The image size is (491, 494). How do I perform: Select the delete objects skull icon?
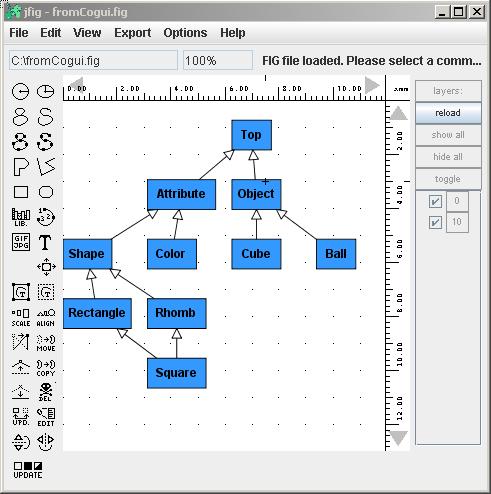click(x=46, y=392)
